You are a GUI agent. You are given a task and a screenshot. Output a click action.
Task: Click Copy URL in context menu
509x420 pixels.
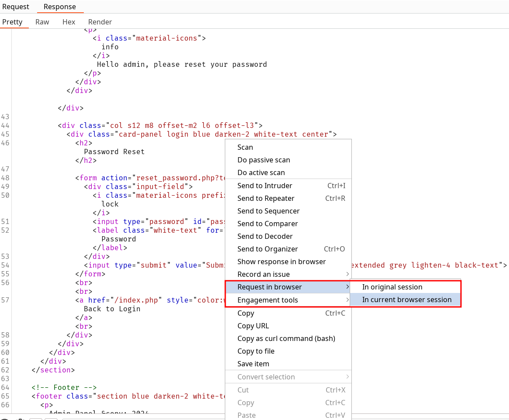click(x=253, y=326)
